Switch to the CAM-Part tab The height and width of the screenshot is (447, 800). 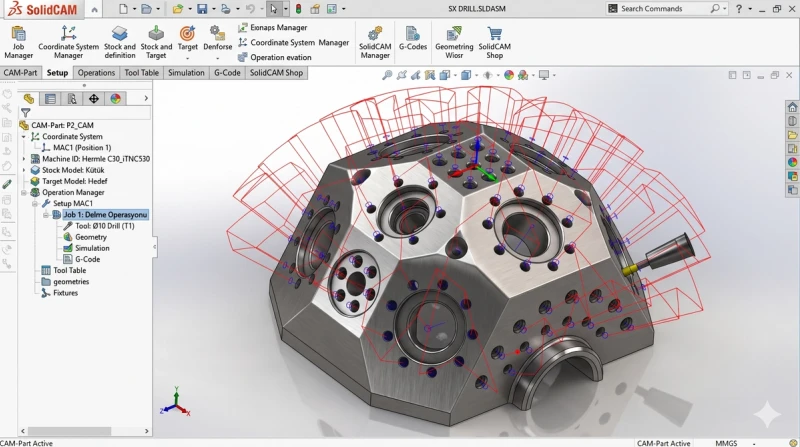point(20,72)
